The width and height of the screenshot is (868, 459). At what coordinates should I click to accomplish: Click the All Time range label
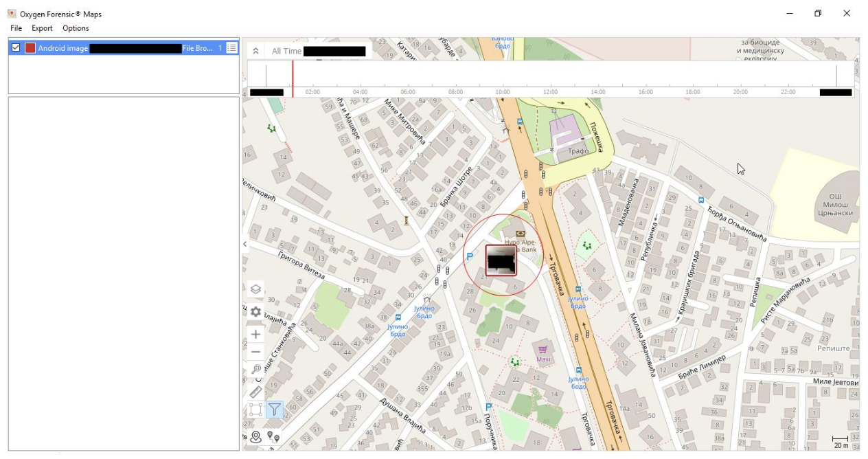tap(286, 51)
